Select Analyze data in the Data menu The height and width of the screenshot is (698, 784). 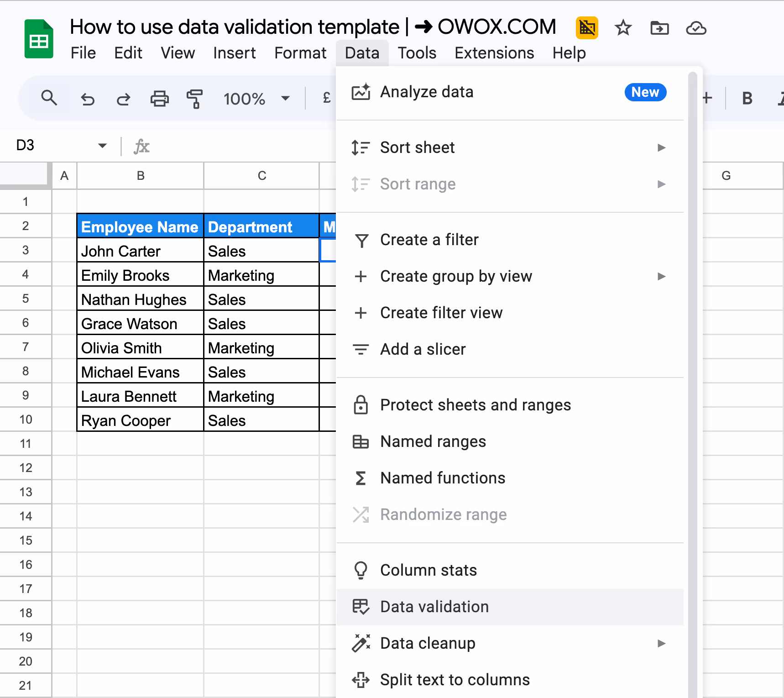coord(427,92)
